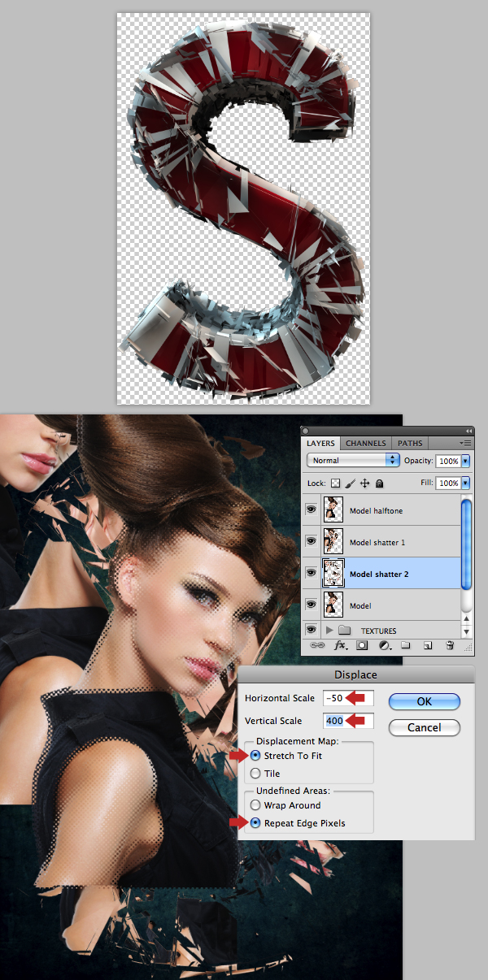Hide the Model halftone layer
This screenshot has width=488, height=980.
[312, 511]
